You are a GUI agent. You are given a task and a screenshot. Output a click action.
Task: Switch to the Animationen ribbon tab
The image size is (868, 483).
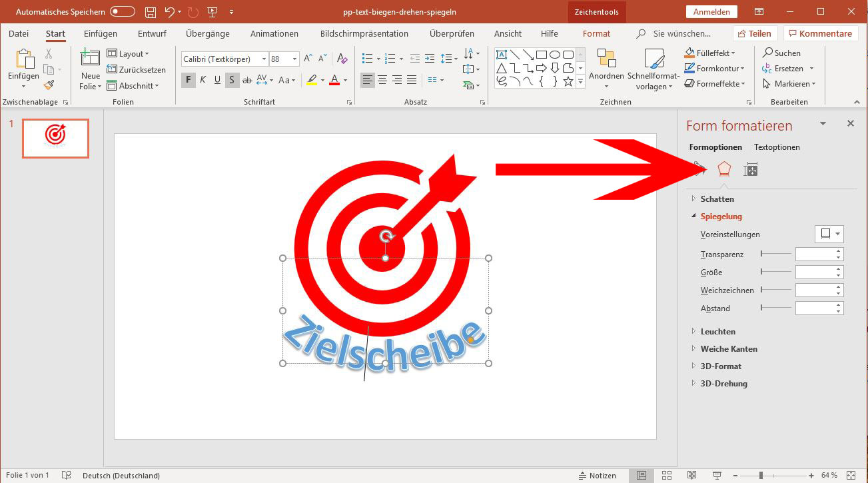point(275,33)
